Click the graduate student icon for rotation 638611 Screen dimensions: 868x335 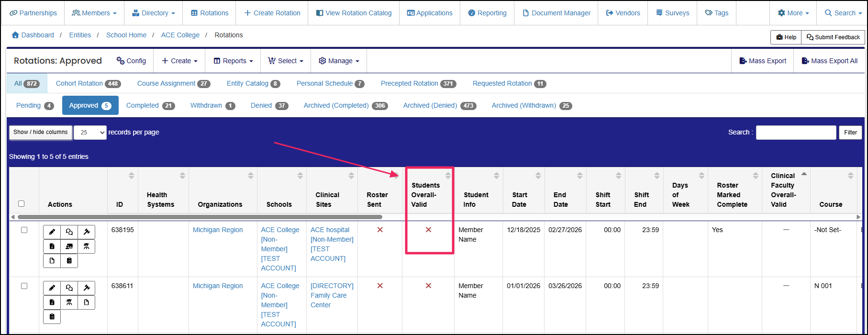click(x=69, y=302)
